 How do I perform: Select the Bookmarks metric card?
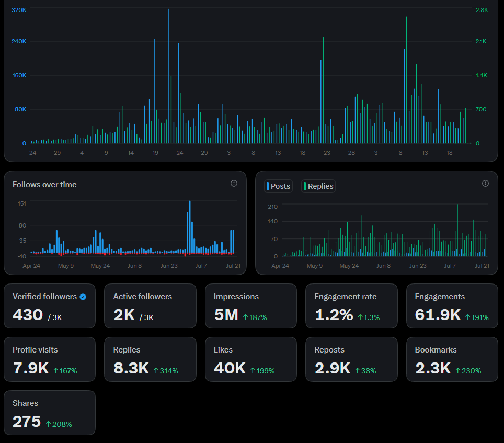pos(452,359)
